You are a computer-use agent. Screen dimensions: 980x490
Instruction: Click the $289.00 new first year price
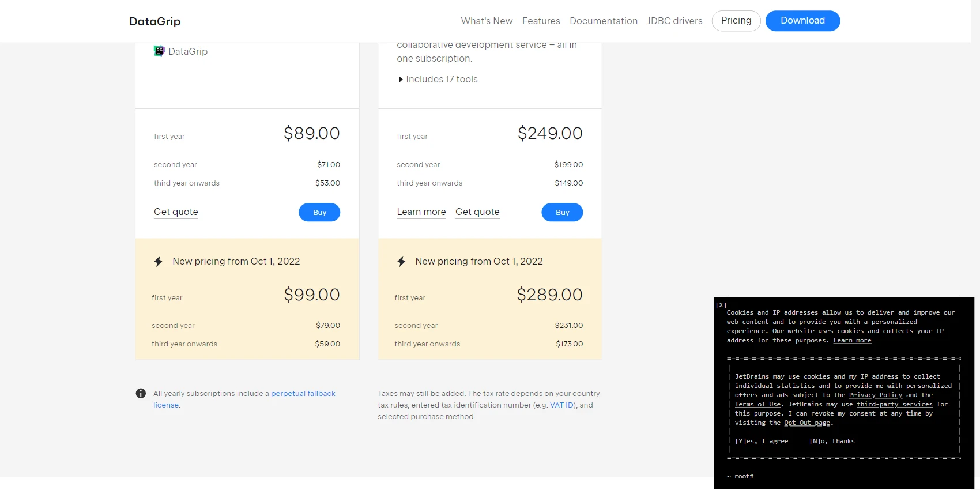[x=549, y=295]
